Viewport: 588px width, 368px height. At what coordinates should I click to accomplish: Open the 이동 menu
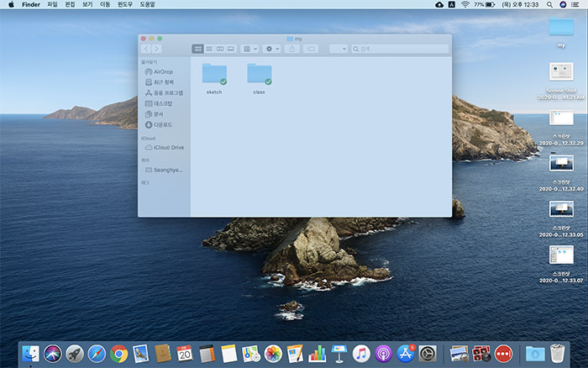click(105, 4)
